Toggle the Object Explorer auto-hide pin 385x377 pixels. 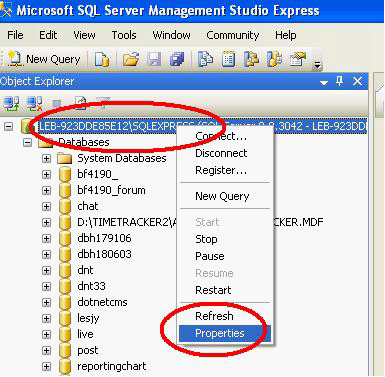click(x=340, y=81)
